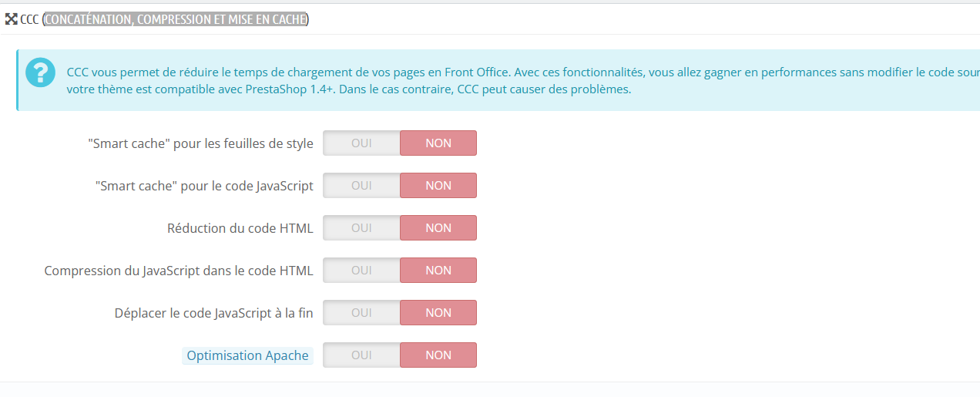Image resolution: width=980 pixels, height=397 pixels.
Task: Click the Optimisation Apache label
Action: (247, 355)
